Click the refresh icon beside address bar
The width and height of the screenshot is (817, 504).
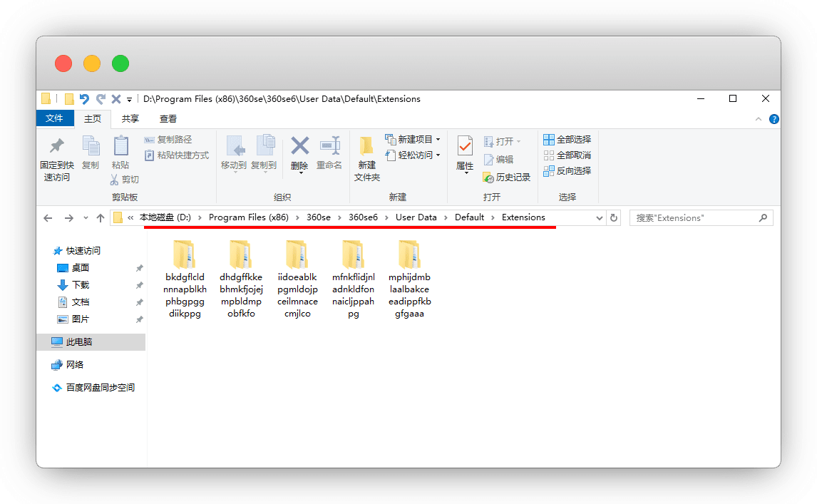pyautogui.click(x=614, y=218)
